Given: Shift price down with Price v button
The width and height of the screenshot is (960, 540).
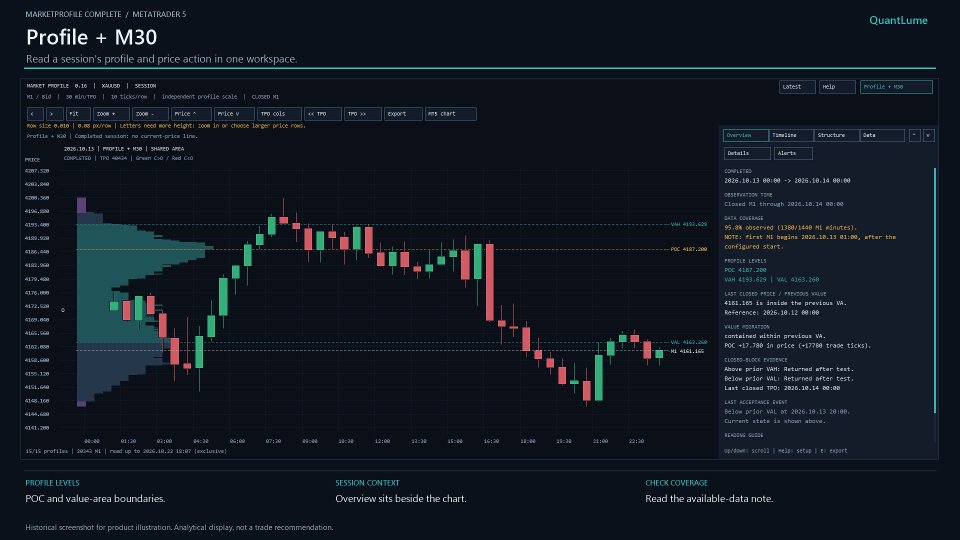Looking at the screenshot, I should (234, 114).
